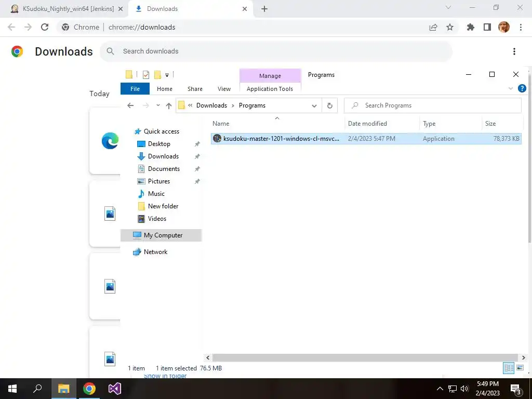The height and width of the screenshot is (399, 532).
Task: Go back in File Explorer
Action: click(x=130, y=105)
